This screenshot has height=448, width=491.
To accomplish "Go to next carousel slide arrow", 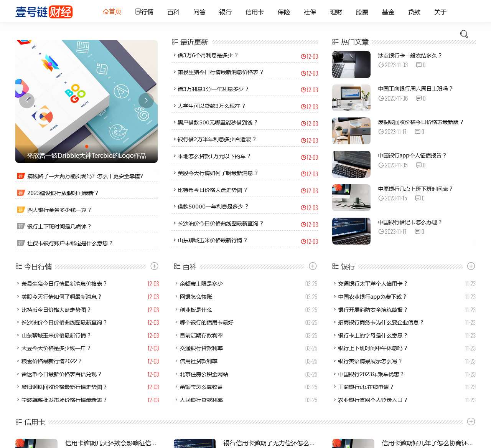I will [x=146, y=101].
